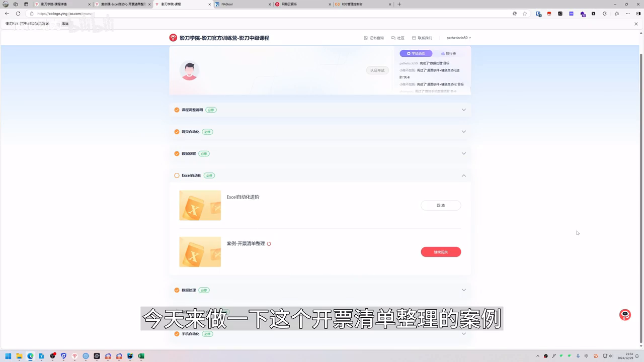The width and height of the screenshot is (644, 362).
Task: Click the 认证考试 exam button
Action: coord(377,70)
